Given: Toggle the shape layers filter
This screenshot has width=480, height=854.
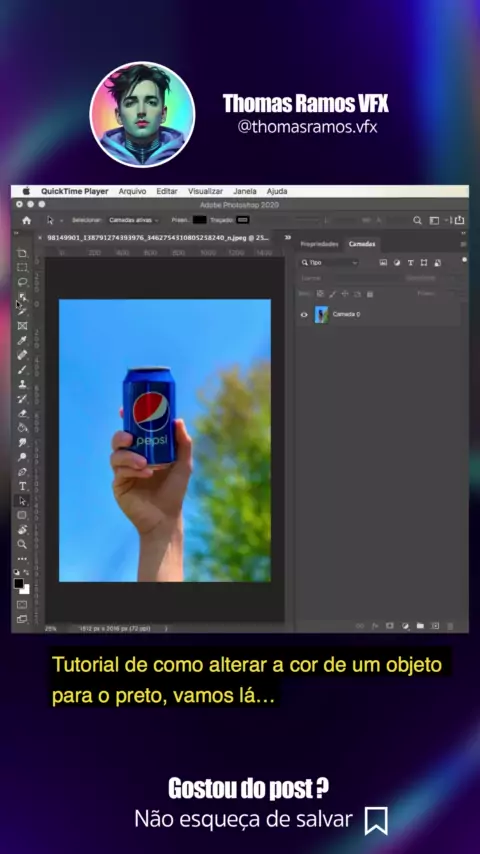Looking at the screenshot, I should [x=424, y=263].
